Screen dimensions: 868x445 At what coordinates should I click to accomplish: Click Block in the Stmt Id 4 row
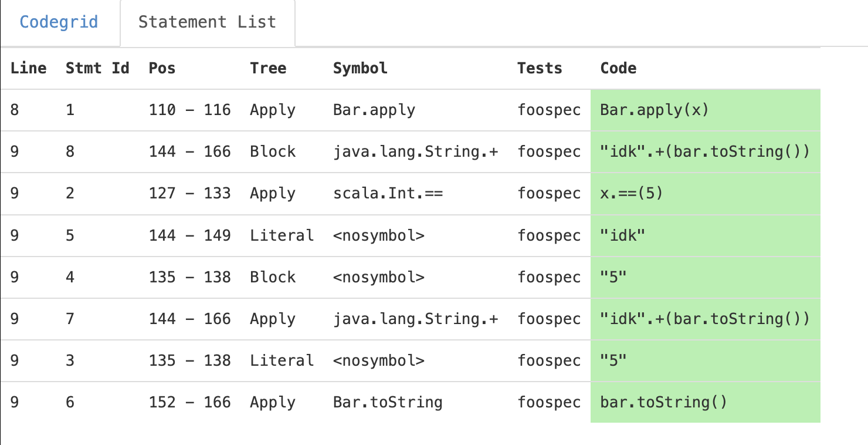click(x=273, y=277)
